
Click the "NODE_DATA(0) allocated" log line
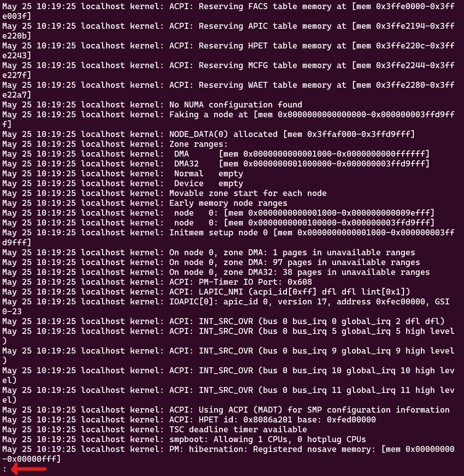click(209, 134)
